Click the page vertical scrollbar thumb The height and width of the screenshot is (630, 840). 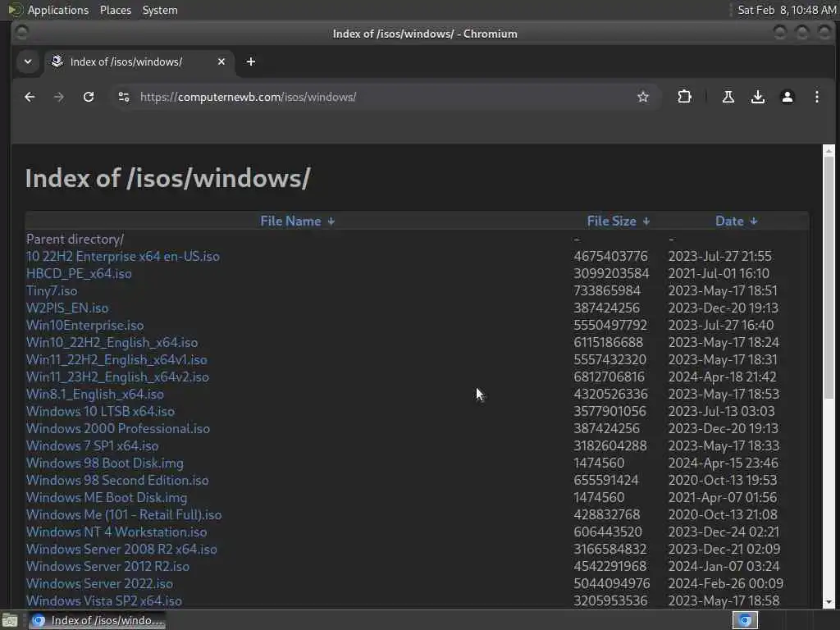click(829, 277)
